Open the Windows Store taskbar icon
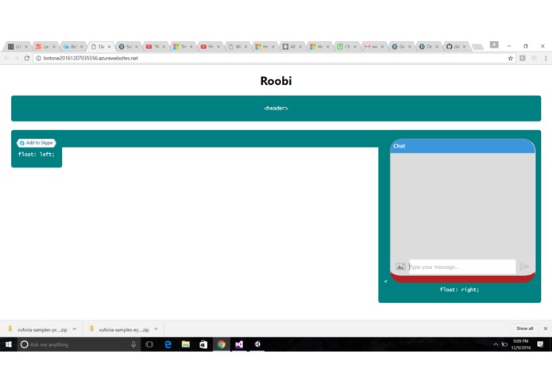552x392 pixels. point(203,344)
